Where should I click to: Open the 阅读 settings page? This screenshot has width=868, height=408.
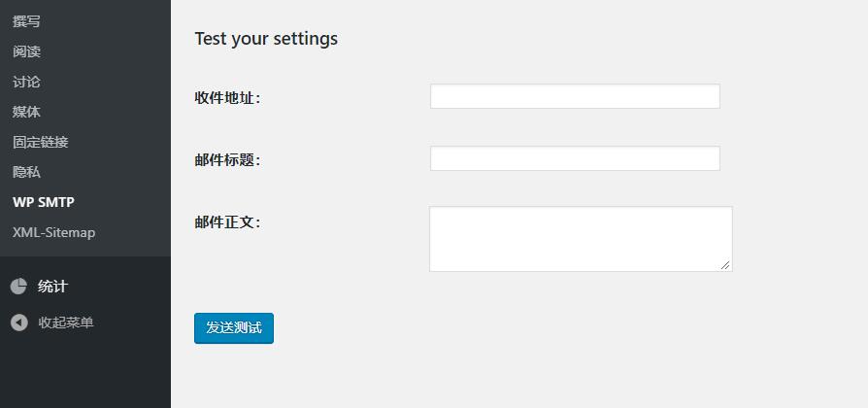coord(26,51)
